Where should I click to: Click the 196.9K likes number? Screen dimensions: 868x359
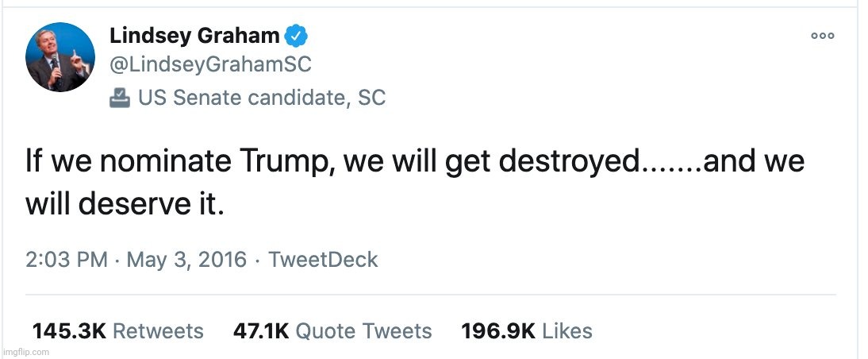498,331
